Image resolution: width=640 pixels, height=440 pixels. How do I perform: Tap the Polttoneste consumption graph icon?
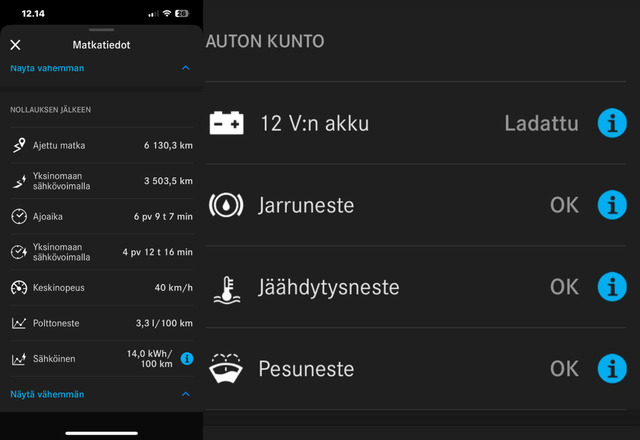pos(19,323)
